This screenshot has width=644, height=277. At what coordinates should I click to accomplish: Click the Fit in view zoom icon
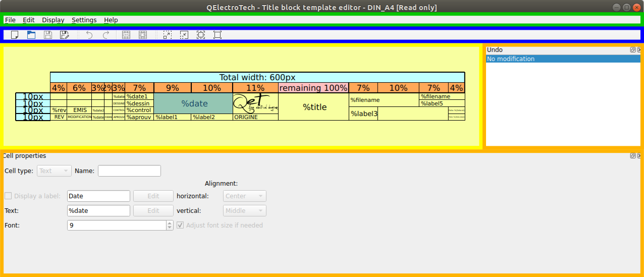point(201,35)
